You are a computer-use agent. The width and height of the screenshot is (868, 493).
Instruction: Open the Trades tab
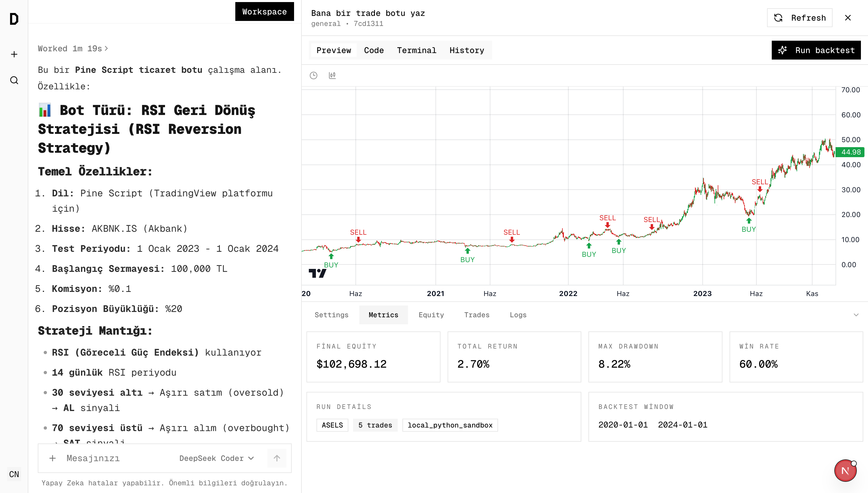(477, 315)
